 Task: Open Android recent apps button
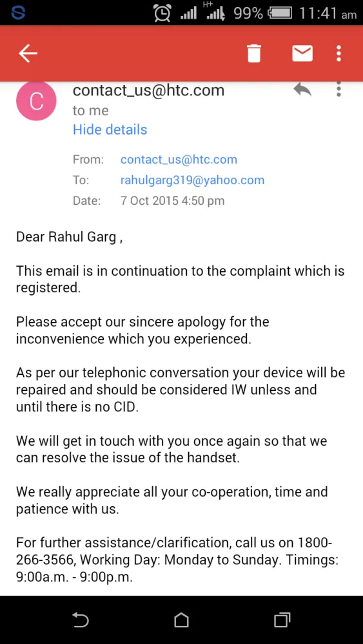point(282,620)
